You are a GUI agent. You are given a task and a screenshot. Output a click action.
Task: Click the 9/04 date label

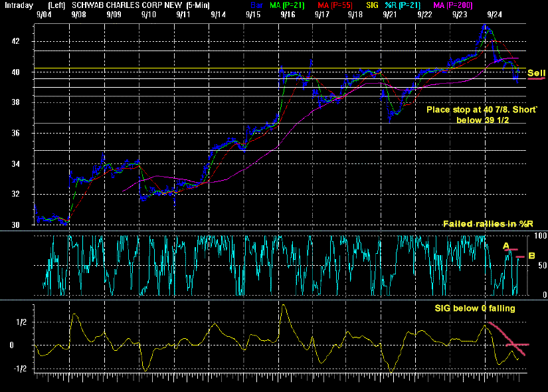44,15
